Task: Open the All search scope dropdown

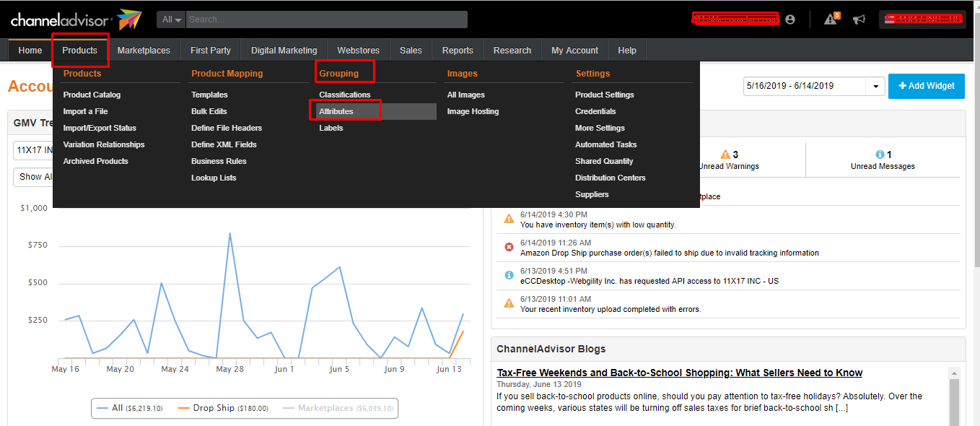Action: click(x=171, y=19)
